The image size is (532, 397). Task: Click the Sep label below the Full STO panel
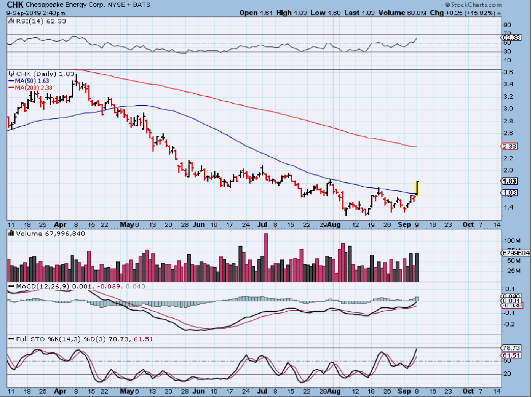tap(404, 391)
